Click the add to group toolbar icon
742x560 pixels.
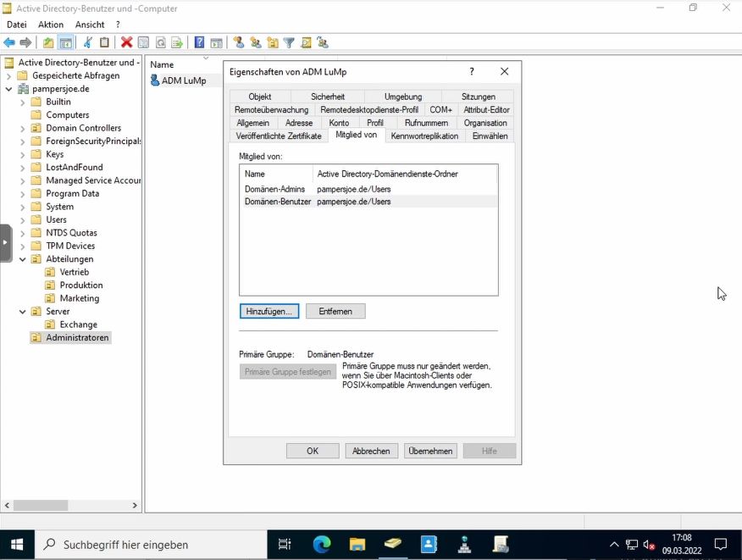(323, 42)
